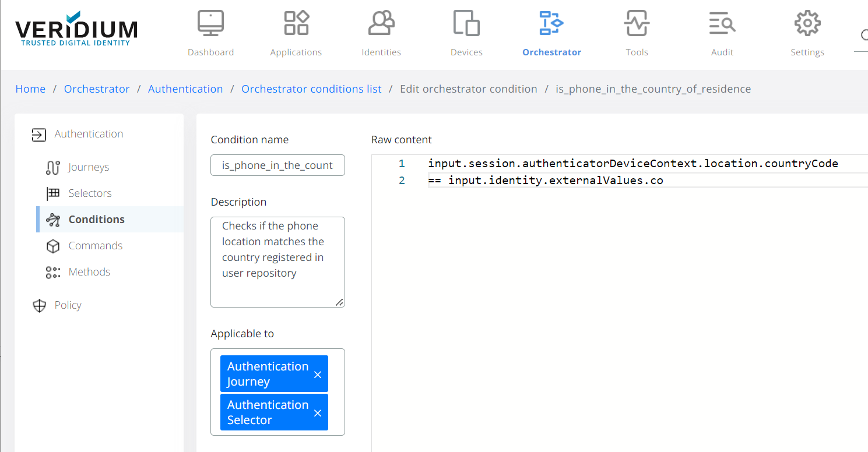This screenshot has height=452, width=868.
Task: Collapse the Authentication sidebar section
Action: (89, 134)
